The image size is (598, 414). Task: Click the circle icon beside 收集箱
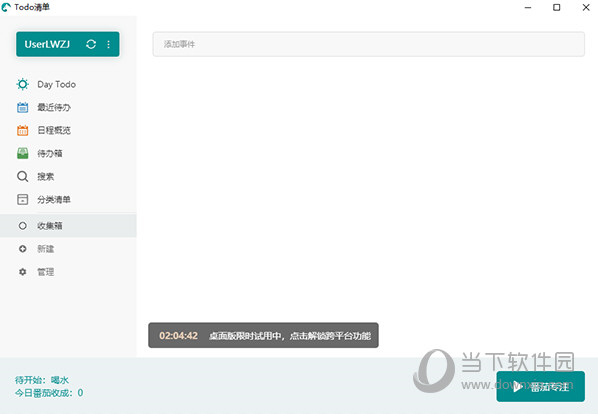click(23, 226)
